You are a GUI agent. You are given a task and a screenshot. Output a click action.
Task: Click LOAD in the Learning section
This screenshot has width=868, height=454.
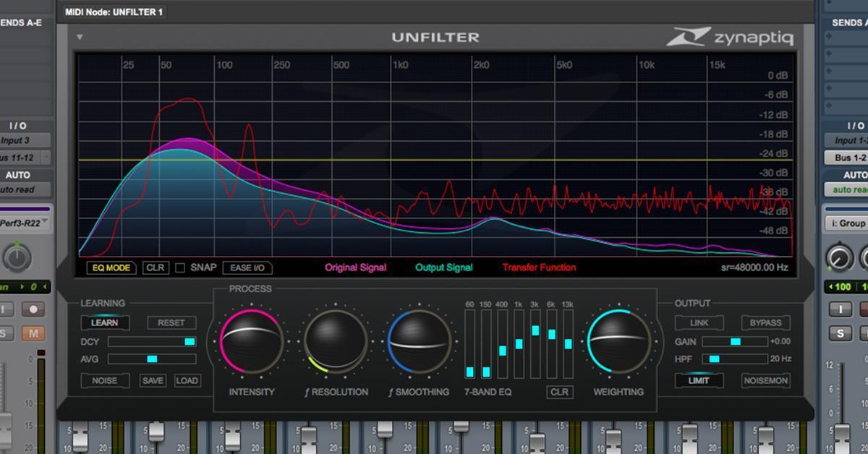point(187,380)
